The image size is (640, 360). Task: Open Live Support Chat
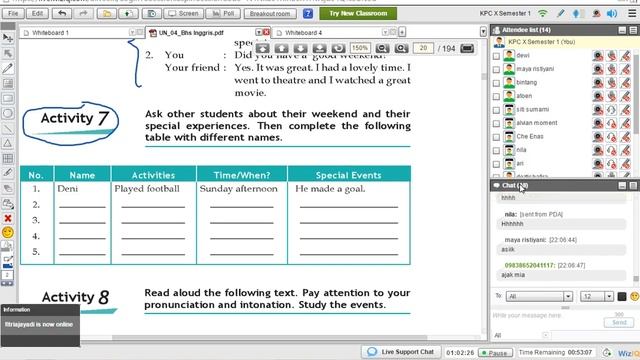point(401,352)
